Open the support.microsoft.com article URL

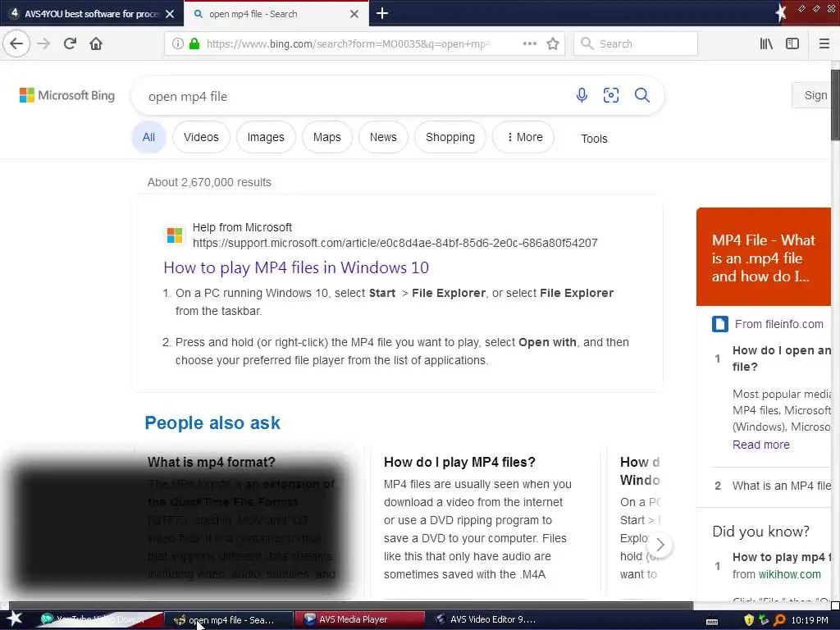click(x=395, y=243)
